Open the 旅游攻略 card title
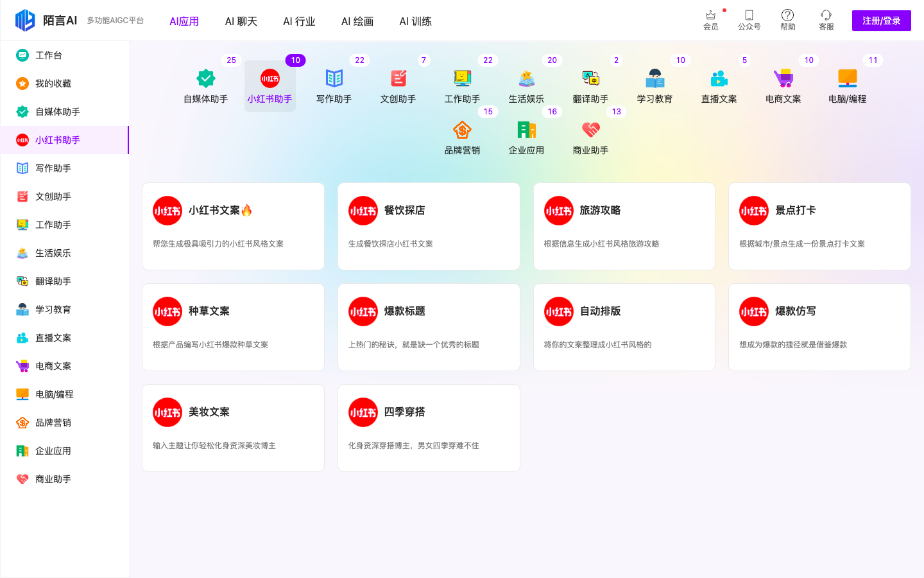This screenshot has width=924, height=578. [x=600, y=210]
